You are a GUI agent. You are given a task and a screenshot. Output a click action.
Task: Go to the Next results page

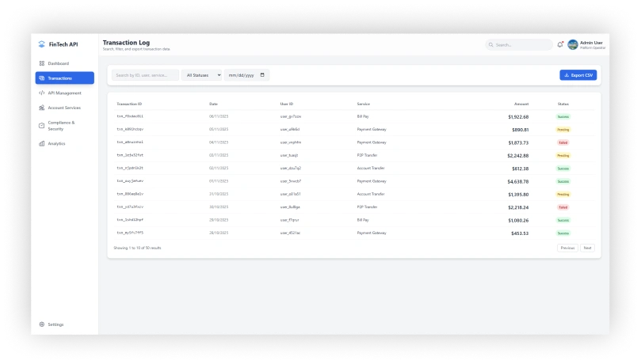click(x=587, y=248)
